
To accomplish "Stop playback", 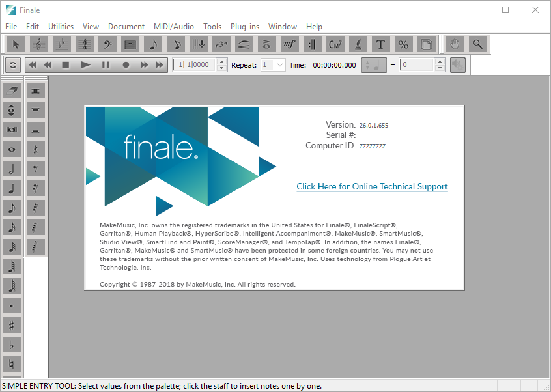I will [x=65, y=65].
